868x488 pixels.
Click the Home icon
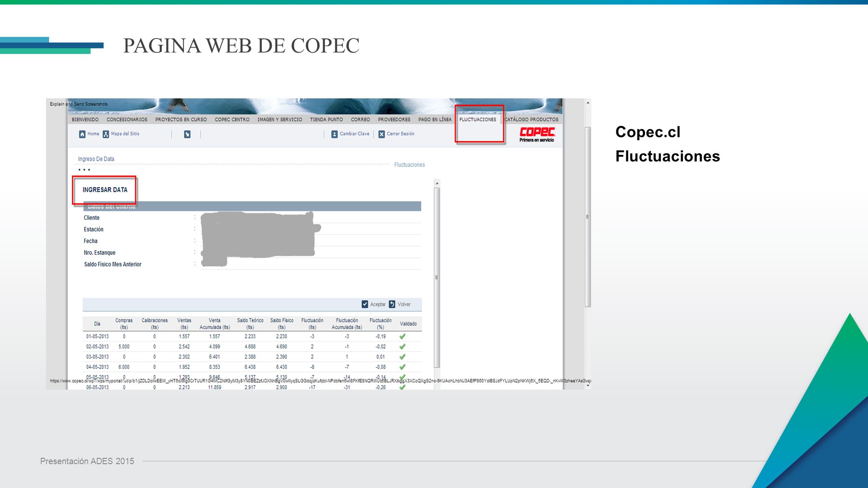coord(82,134)
